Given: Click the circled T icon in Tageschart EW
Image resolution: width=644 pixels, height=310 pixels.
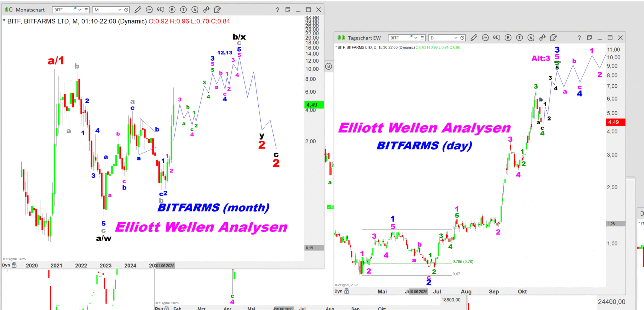Looking at the screenshot, I should click(519, 38).
